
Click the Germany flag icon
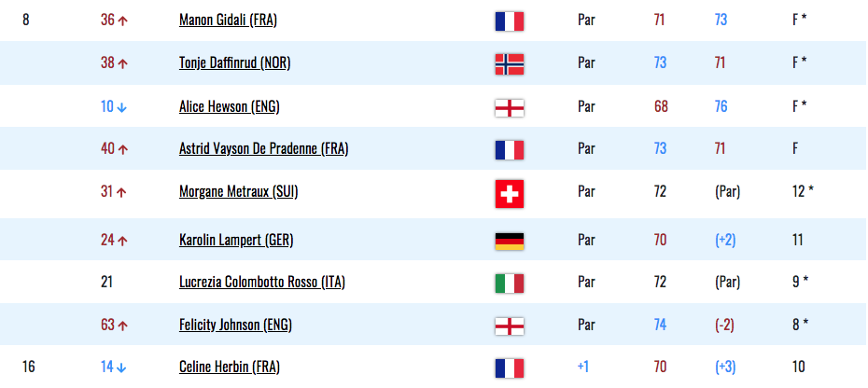click(510, 242)
